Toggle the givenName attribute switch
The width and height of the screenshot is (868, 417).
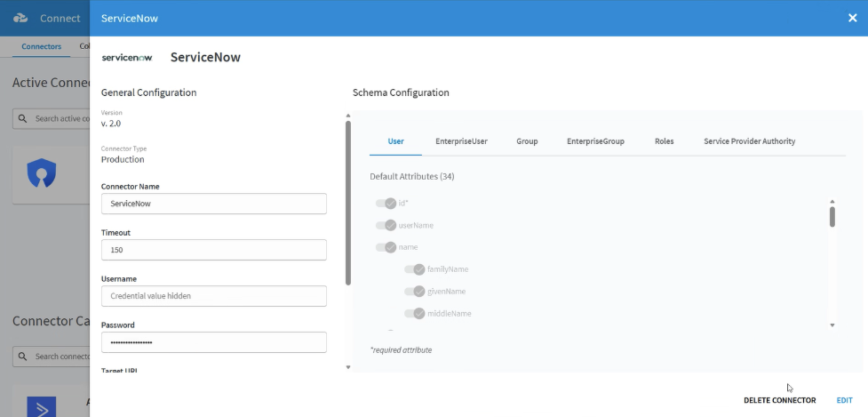coord(414,292)
